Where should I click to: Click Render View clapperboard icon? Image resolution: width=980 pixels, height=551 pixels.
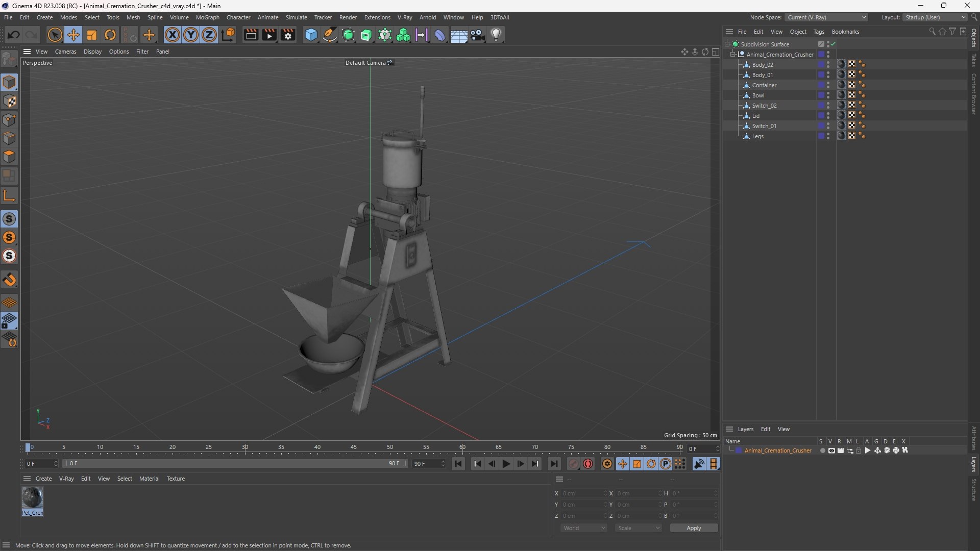251,35
